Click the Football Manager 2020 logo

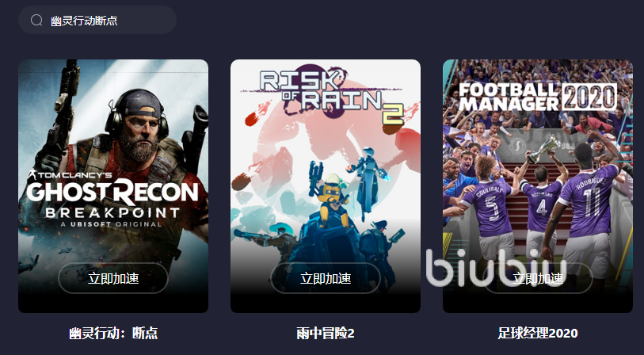pos(538,97)
